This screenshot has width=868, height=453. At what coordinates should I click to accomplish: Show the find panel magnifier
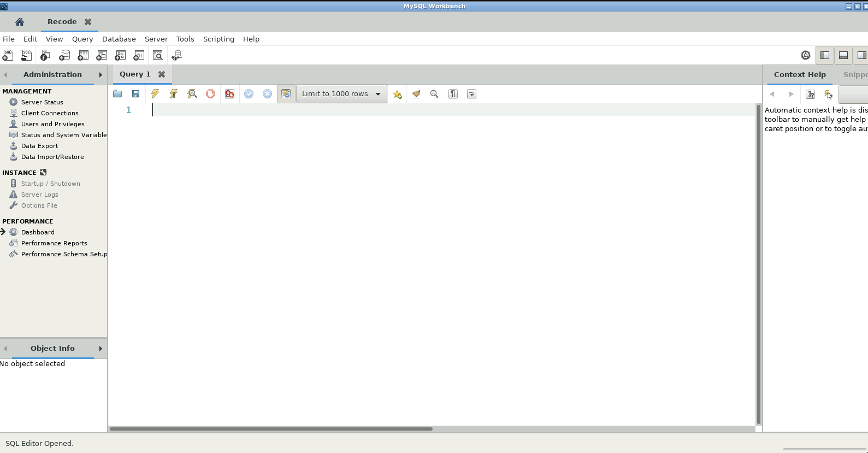[434, 94]
